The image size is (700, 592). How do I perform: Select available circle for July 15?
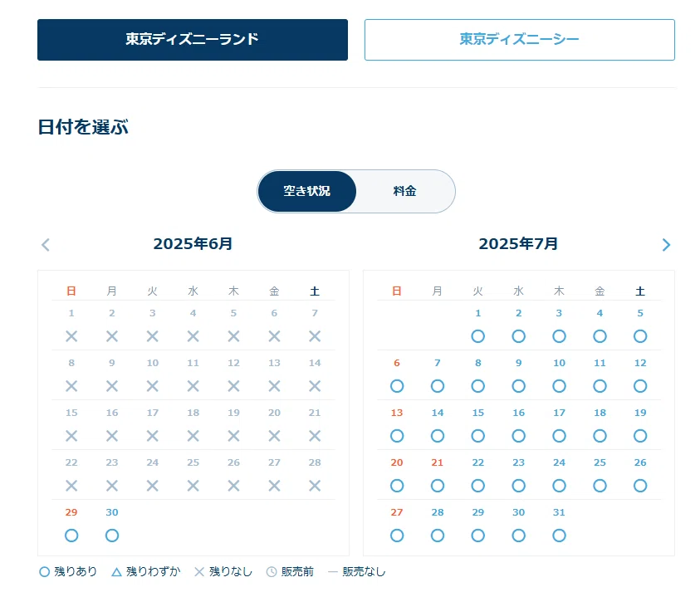[x=478, y=436]
